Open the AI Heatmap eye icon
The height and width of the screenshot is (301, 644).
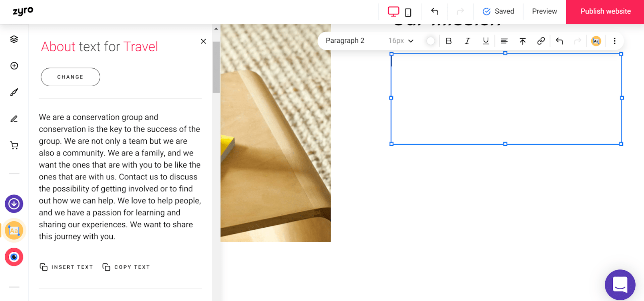tap(14, 257)
